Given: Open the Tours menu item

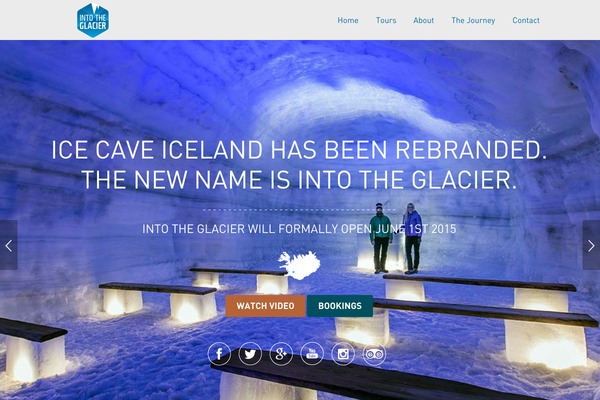Looking at the screenshot, I should (x=386, y=20).
